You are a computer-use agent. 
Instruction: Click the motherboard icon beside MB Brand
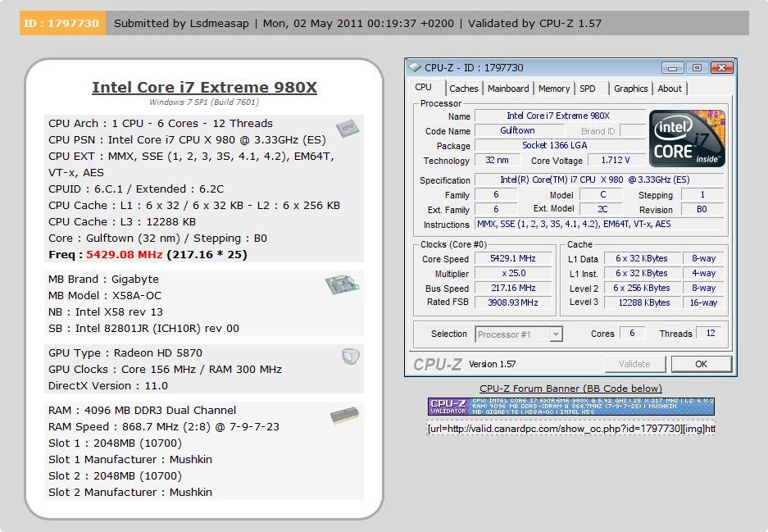pos(342,284)
